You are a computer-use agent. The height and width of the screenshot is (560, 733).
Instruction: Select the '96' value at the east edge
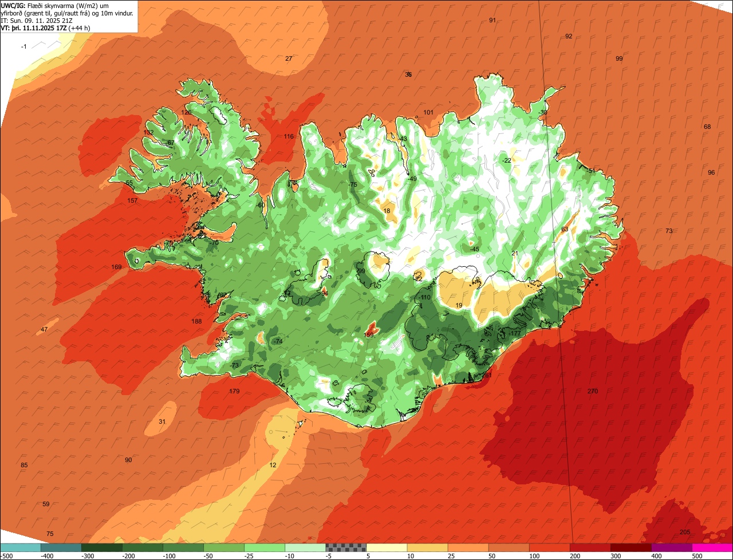tap(711, 172)
